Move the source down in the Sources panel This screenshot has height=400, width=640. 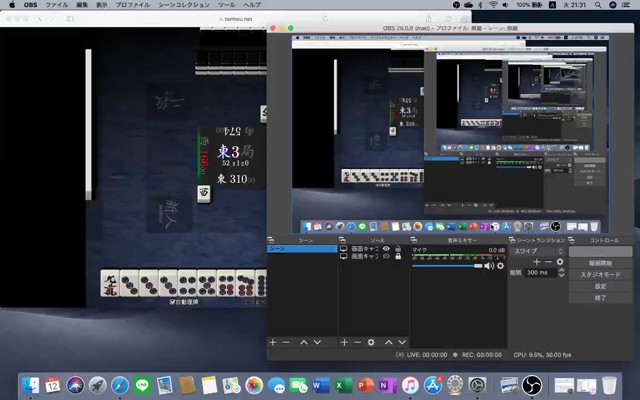coord(402,342)
